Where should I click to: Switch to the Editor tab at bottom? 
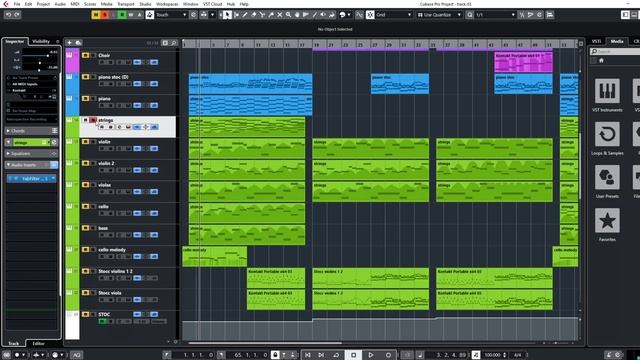click(38, 344)
